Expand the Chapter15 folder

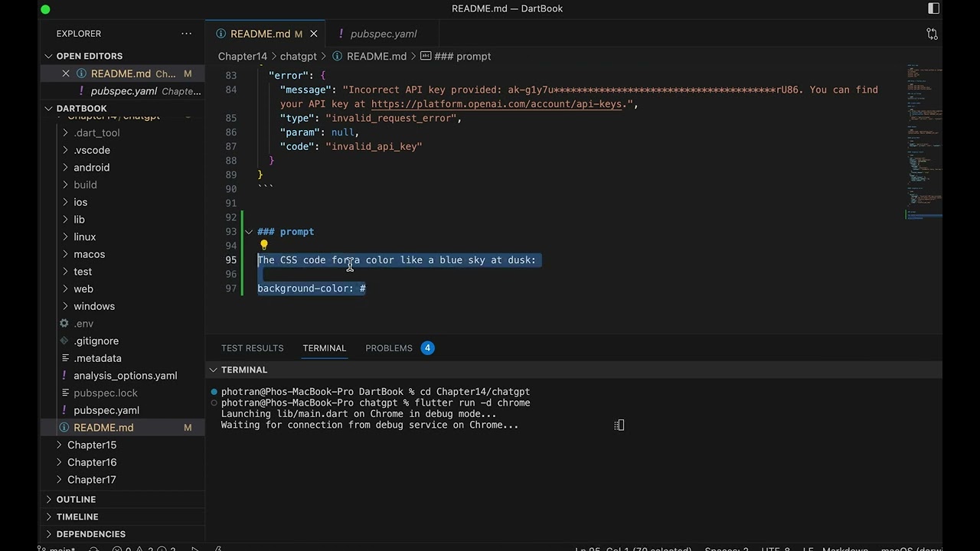pos(59,445)
